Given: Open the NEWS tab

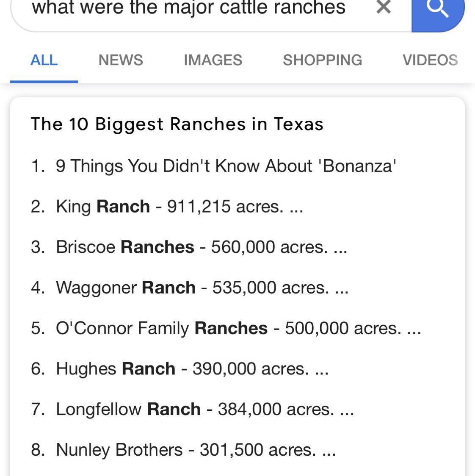Looking at the screenshot, I should point(121,60).
